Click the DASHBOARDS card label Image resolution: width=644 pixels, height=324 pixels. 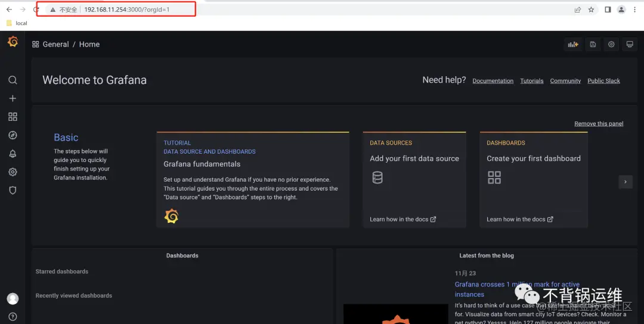pyautogui.click(x=506, y=143)
